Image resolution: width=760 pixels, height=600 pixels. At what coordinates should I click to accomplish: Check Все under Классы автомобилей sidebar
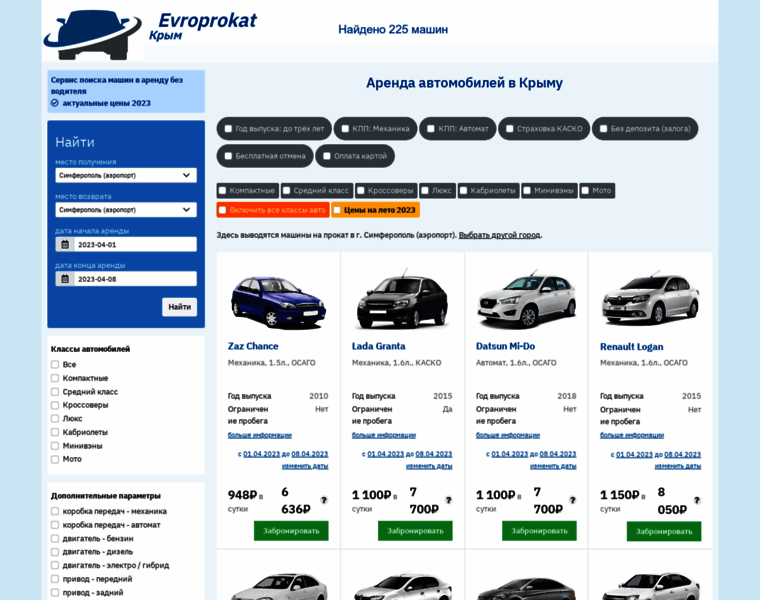click(x=55, y=364)
